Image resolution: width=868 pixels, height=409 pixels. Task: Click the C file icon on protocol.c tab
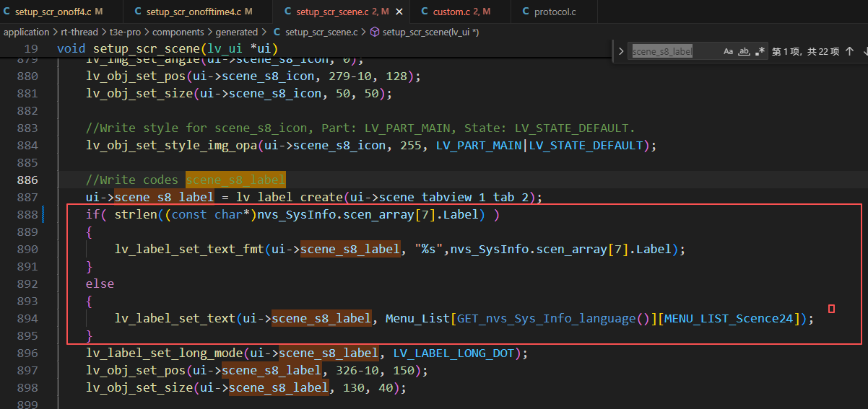point(525,12)
